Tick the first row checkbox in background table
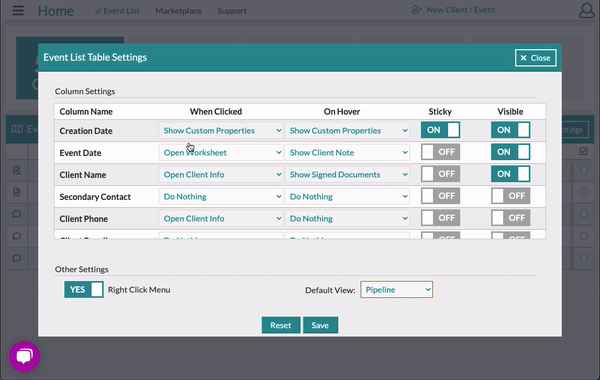 click(x=584, y=170)
